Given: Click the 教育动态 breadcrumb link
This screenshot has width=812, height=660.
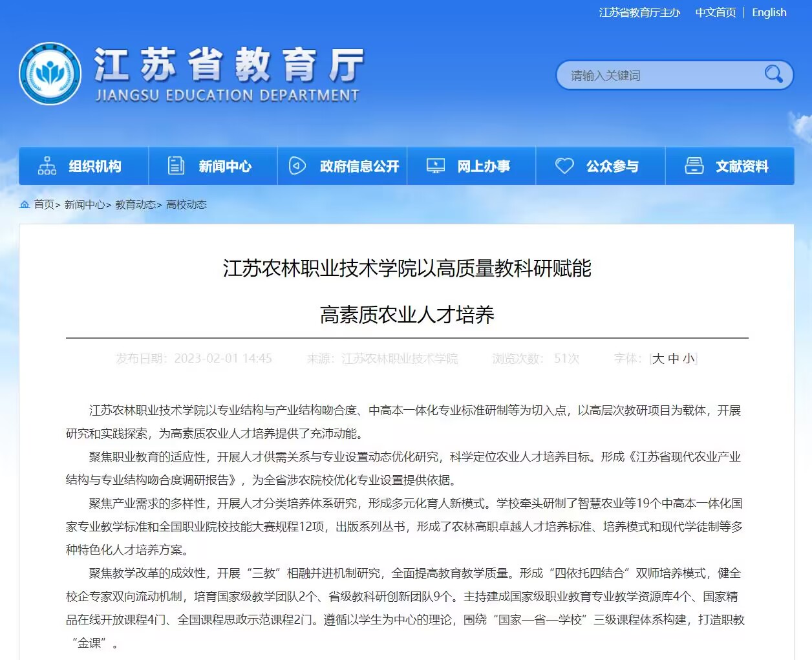Looking at the screenshot, I should (x=135, y=204).
